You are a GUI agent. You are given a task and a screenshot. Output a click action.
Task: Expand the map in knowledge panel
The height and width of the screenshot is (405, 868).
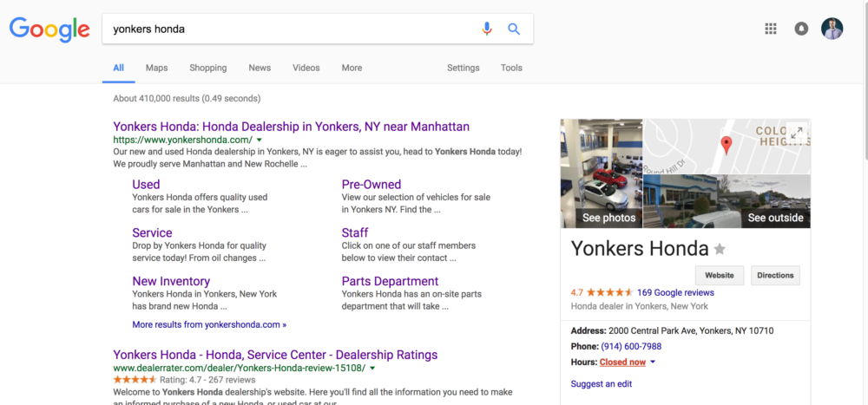tap(797, 134)
